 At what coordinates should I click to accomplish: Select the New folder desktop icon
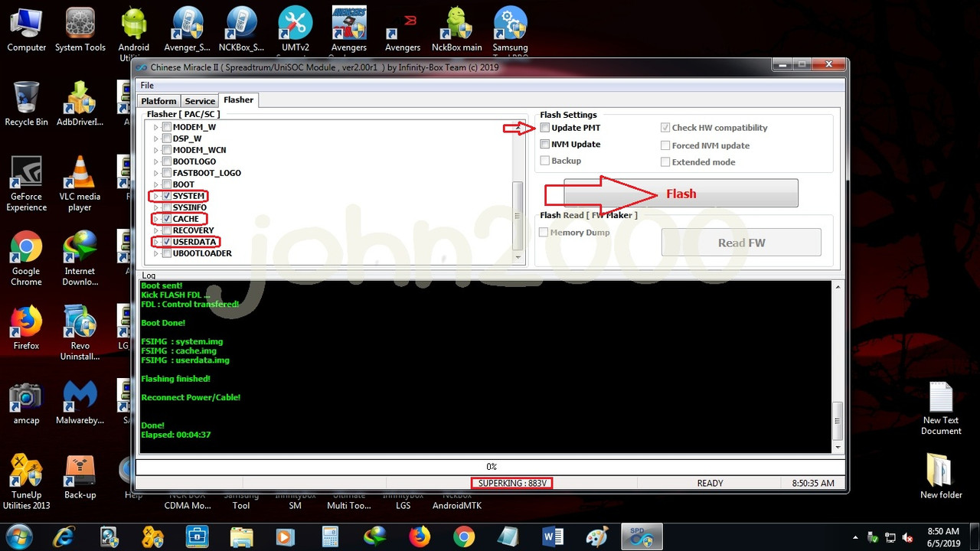(941, 477)
